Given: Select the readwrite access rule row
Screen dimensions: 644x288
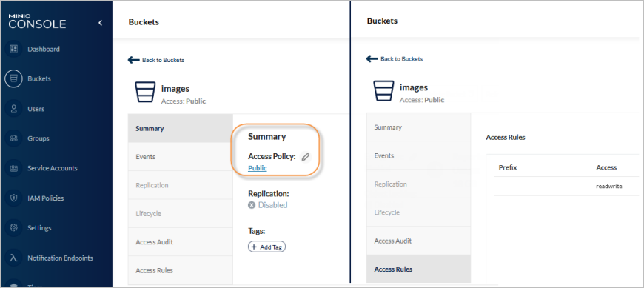Looking at the screenshot, I should [566, 186].
